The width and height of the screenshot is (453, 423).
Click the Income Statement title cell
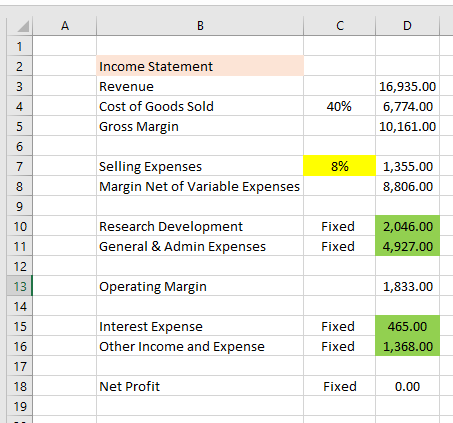[200, 66]
